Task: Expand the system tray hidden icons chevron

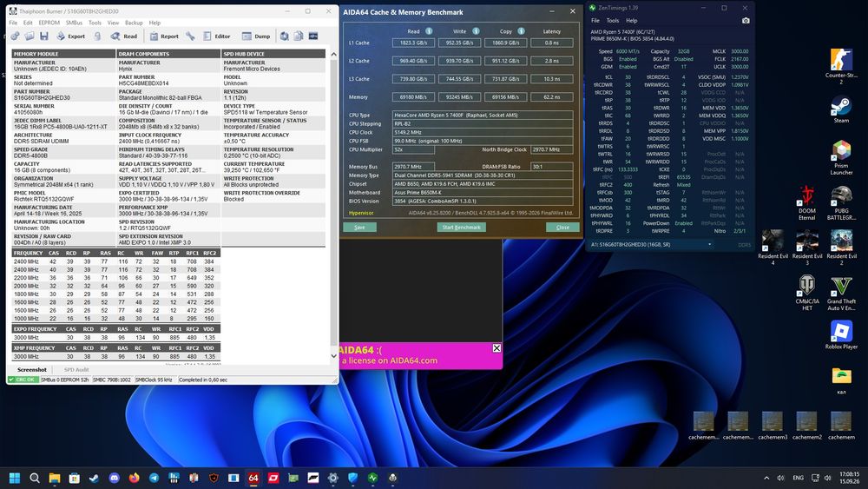Action: (766, 478)
